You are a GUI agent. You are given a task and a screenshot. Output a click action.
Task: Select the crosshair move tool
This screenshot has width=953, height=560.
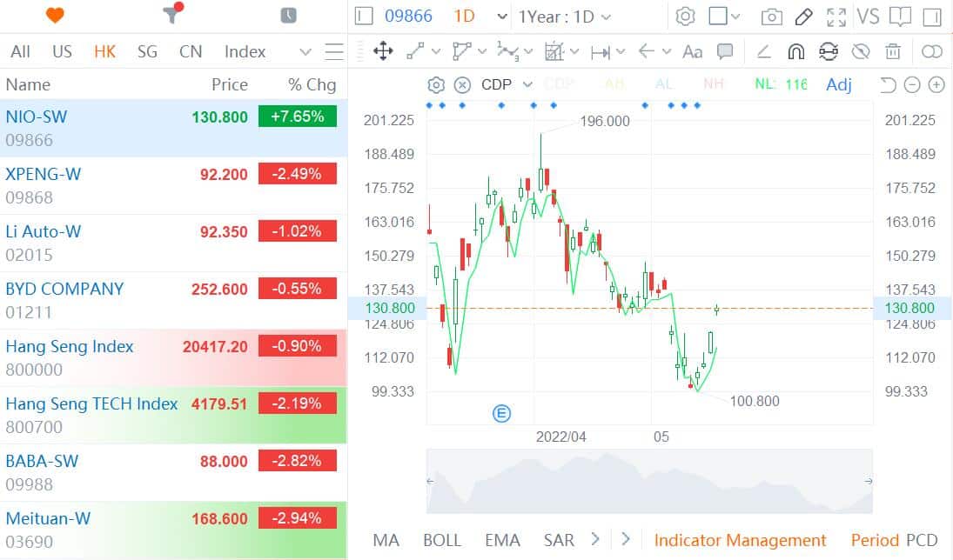click(382, 51)
